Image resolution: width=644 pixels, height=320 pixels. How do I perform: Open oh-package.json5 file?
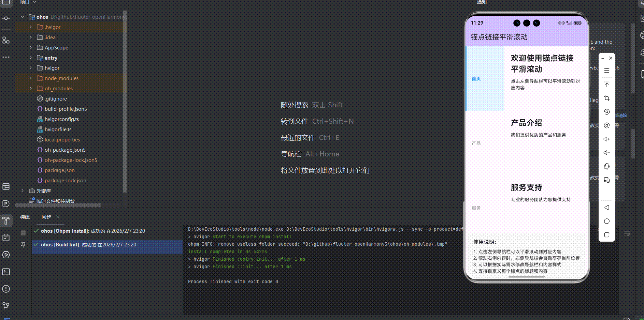pos(65,150)
